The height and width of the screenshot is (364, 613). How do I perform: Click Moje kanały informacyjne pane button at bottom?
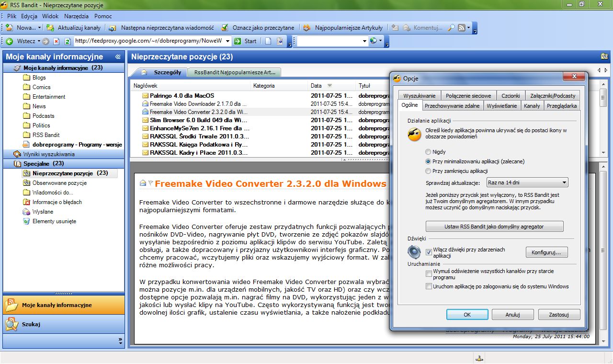(x=64, y=305)
